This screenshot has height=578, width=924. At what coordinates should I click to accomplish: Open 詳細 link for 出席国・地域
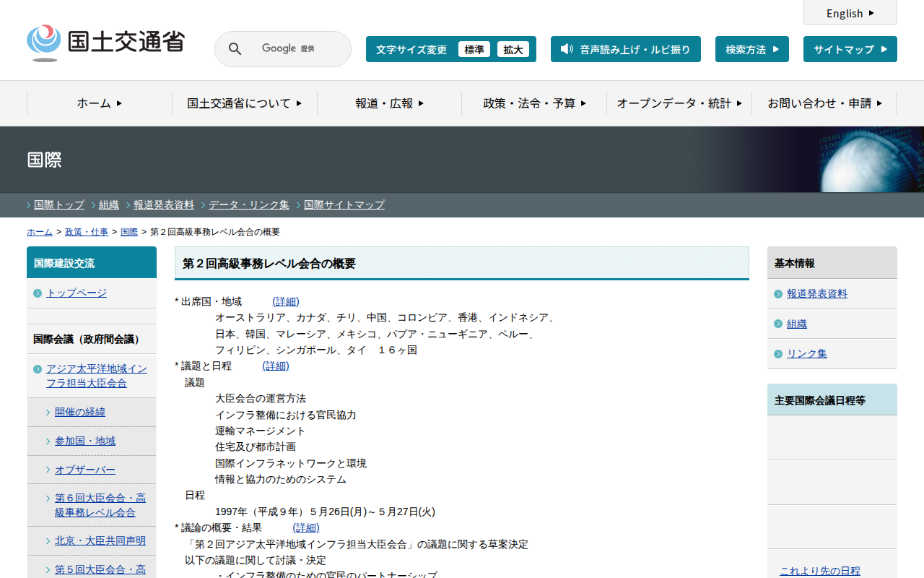(x=286, y=301)
